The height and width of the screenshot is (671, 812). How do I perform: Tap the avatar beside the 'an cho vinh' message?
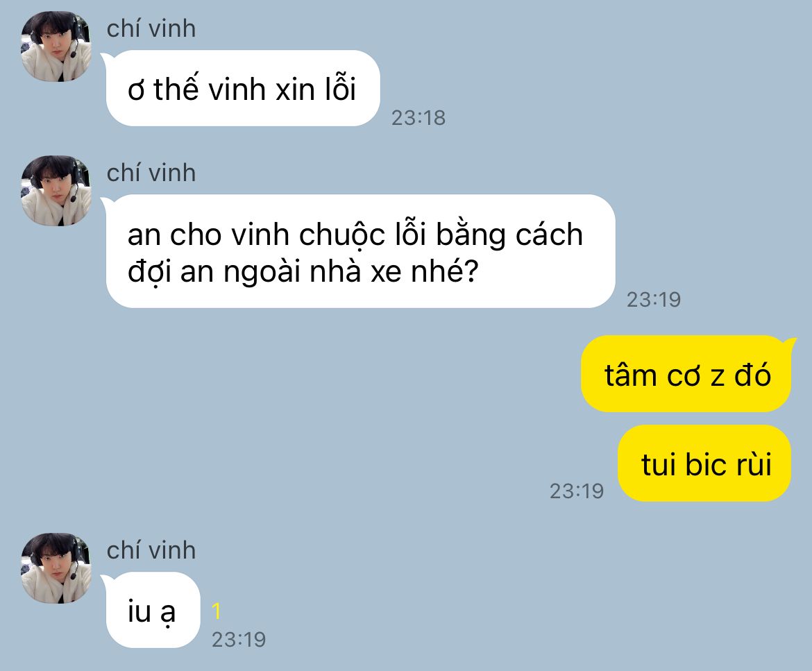tap(56, 191)
